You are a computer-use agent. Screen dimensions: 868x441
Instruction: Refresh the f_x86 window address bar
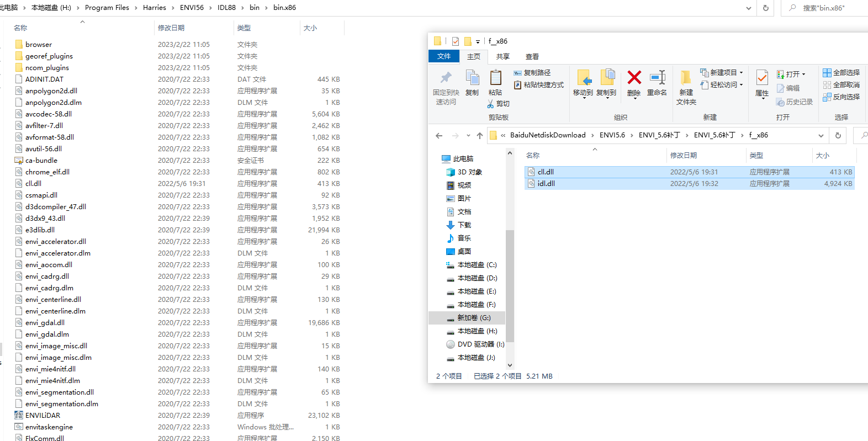838,135
